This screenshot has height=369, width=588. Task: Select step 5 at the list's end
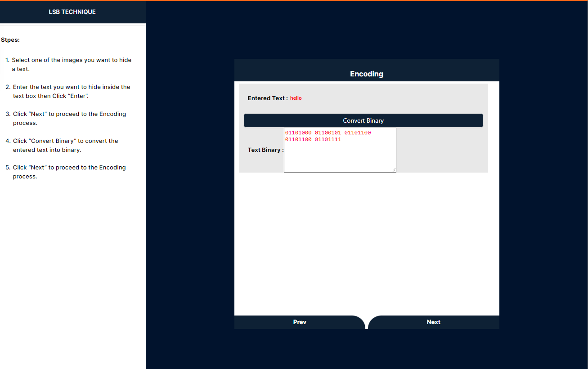tap(69, 172)
